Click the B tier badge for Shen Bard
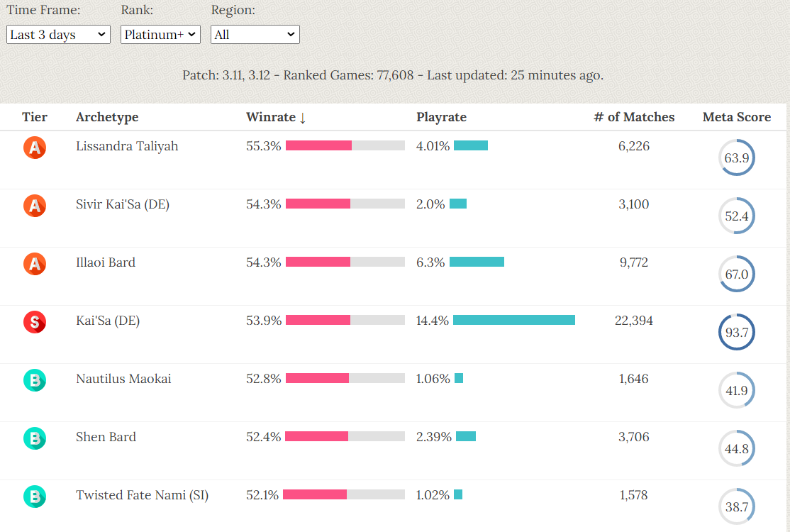The image size is (790, 532). coord(34,438)
